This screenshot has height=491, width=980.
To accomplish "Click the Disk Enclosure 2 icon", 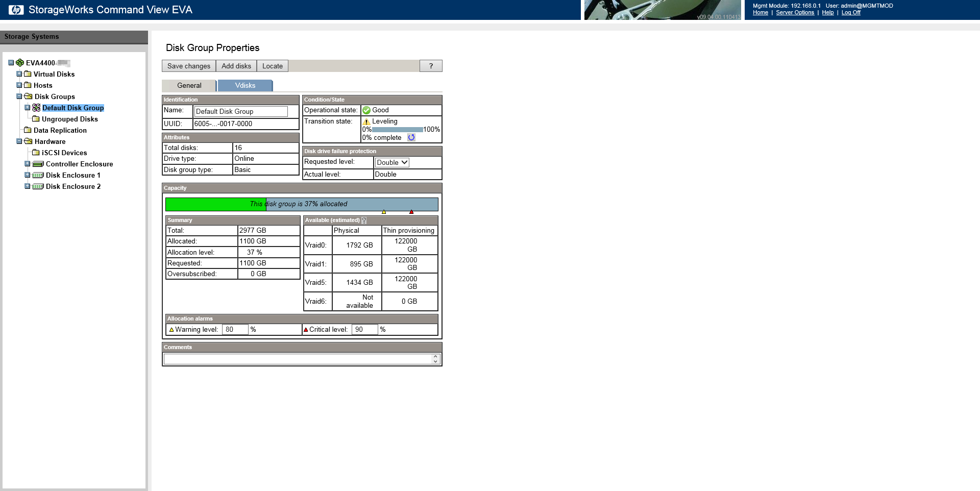I will click(x=38, y=186).
